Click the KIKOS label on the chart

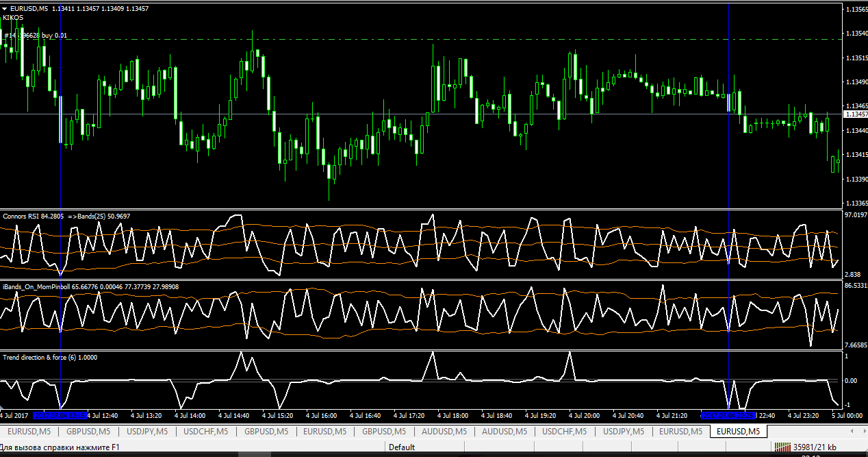click(x=13, y=18)
